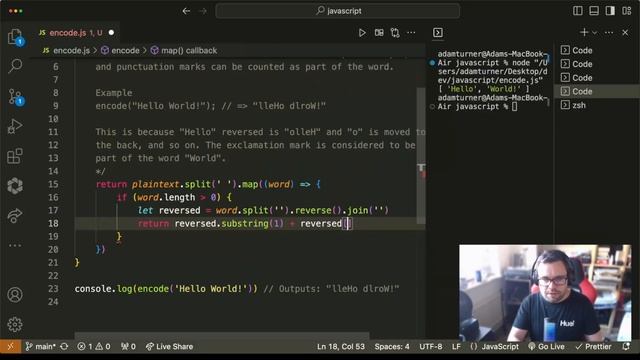Click substring on line 18
This screenshot has height=360, width=640.
click(245, 223)
